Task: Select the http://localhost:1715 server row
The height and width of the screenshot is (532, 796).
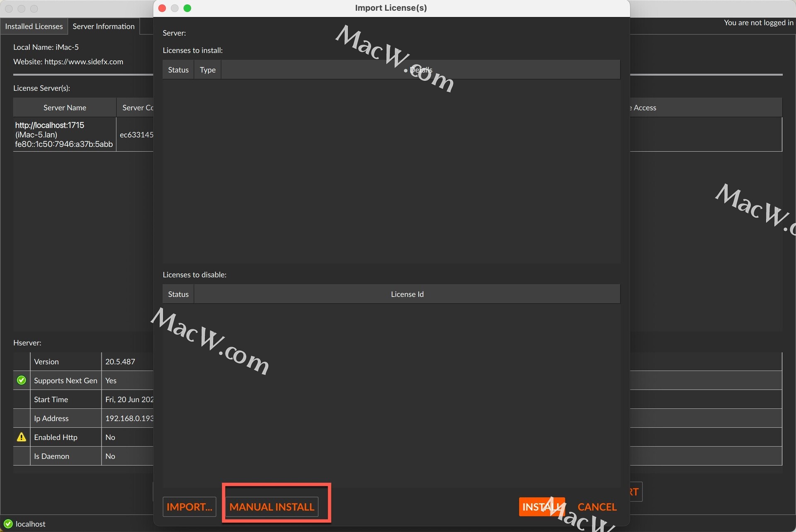Action: 64,134
